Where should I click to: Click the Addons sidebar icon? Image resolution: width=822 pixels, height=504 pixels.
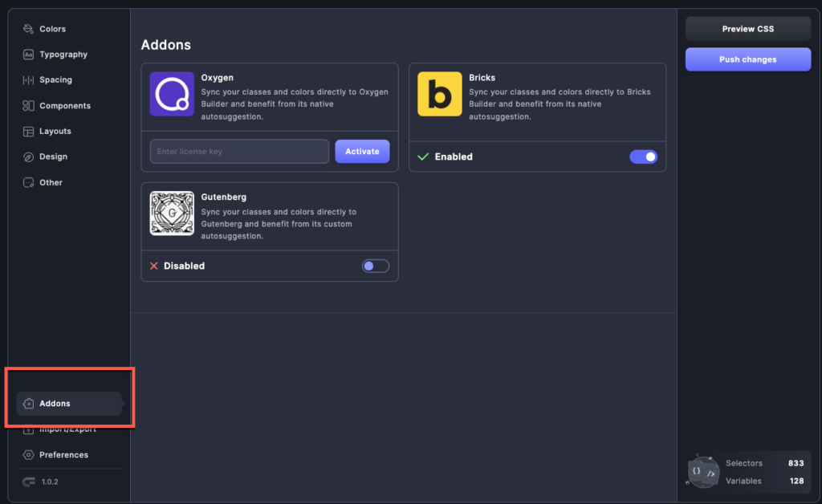tap(28, 403)
